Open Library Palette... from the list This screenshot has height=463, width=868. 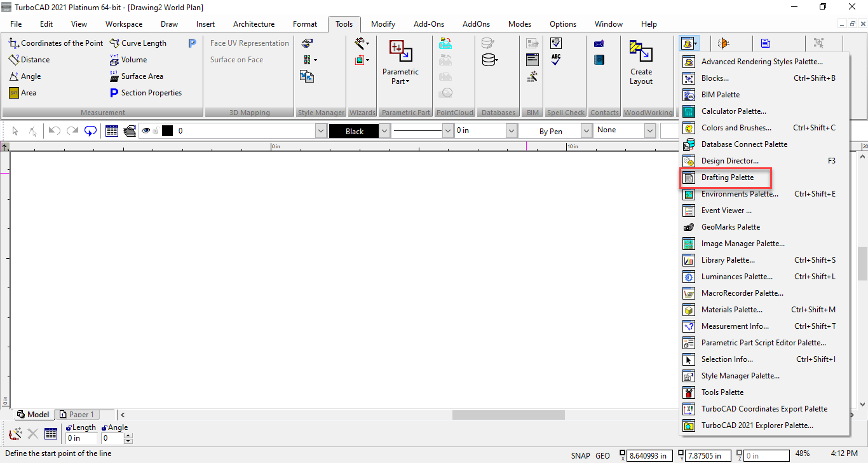coord(765,260)
